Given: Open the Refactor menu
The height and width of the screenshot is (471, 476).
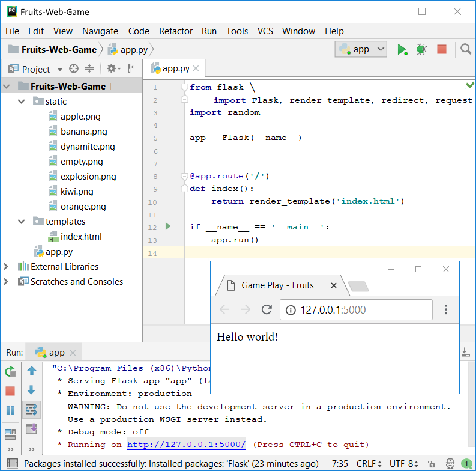Looking at the screenshot, I should [x=176, y=31].
